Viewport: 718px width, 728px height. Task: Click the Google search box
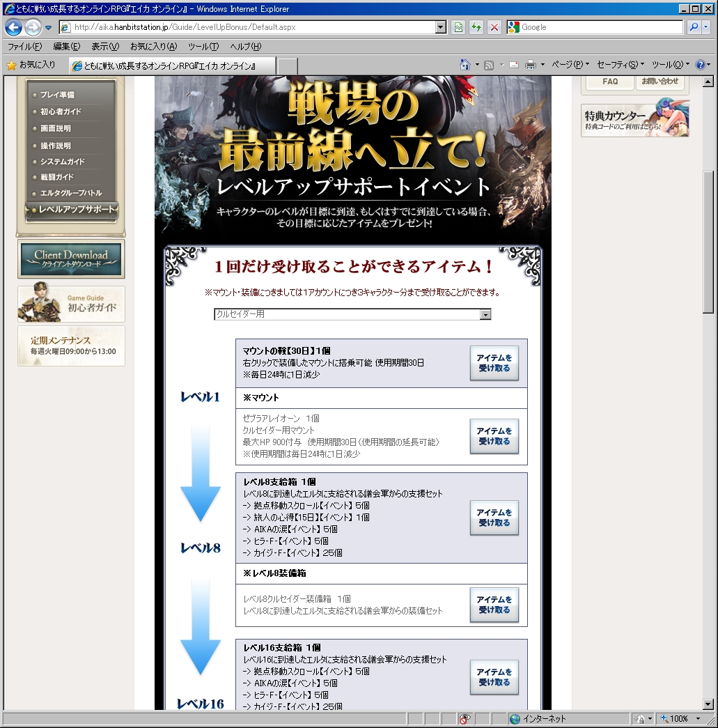(595, 27)
